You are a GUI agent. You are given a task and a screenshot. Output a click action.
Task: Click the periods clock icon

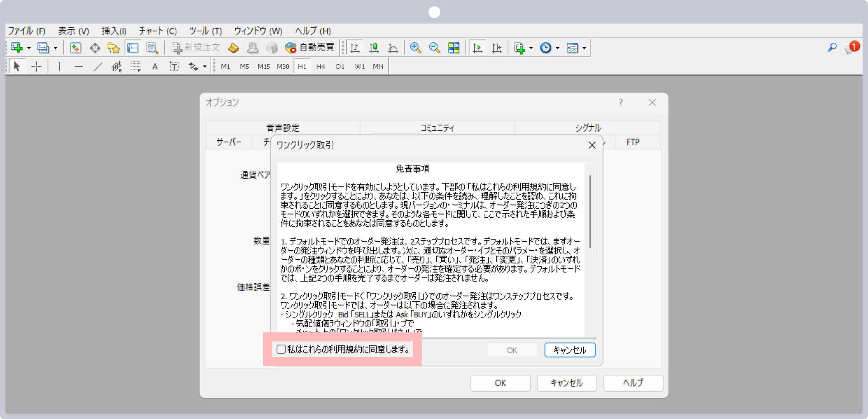click(546, 48)
